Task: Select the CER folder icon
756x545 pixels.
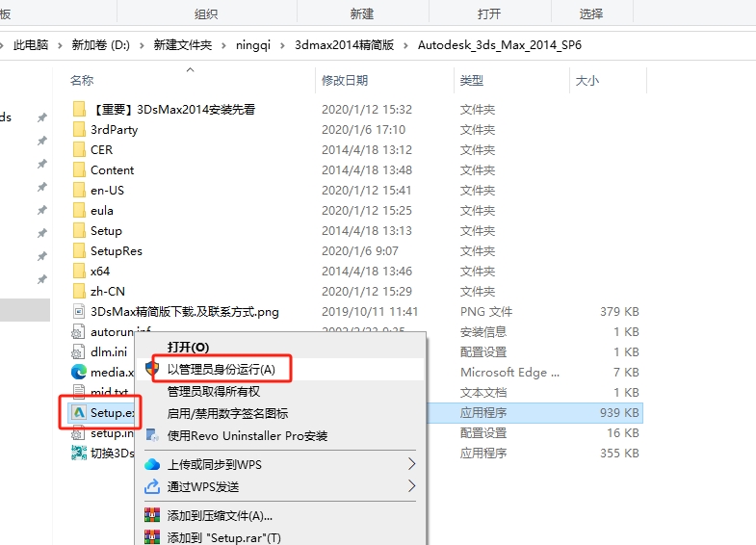Action: (79, 150)
